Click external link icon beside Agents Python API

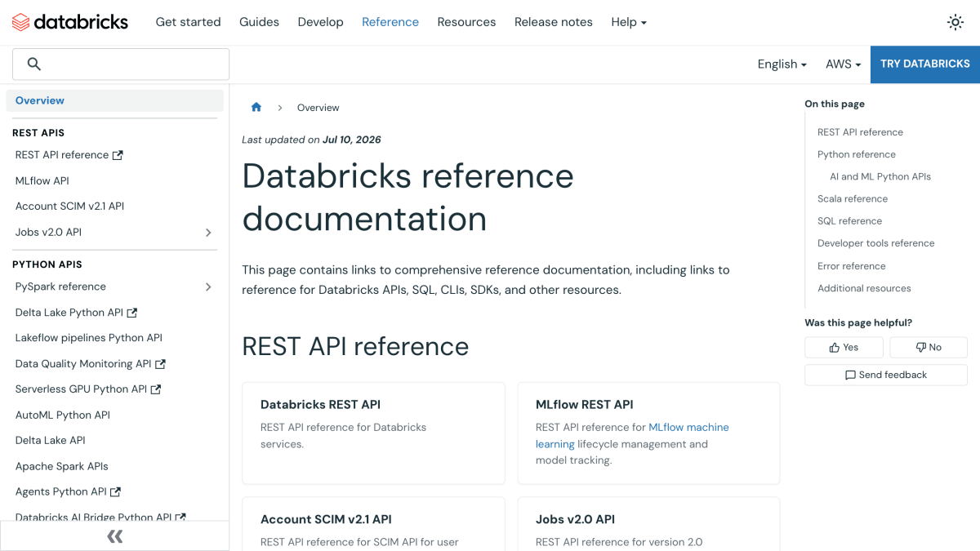pyautogui.click(x=116, y=492)
